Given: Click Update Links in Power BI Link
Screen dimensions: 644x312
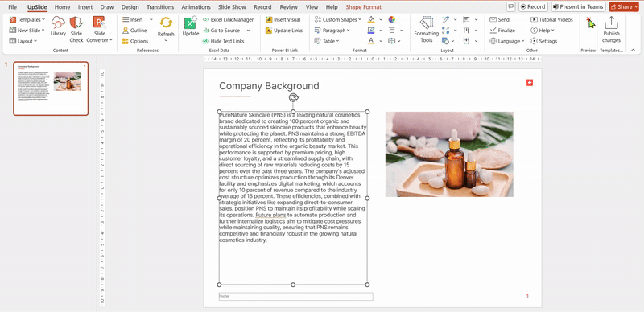Looking at the screenshot, I should pos(284,31).
